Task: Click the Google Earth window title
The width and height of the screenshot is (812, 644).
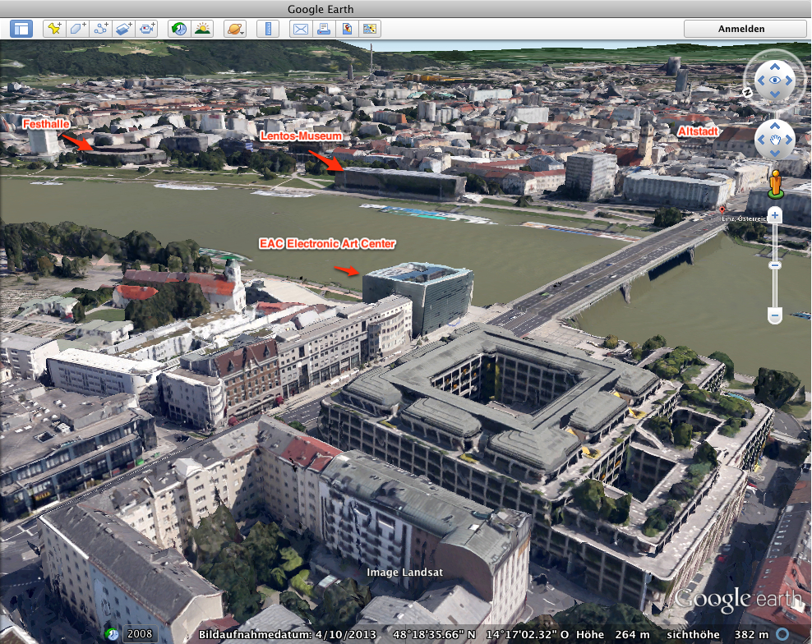Action: click(x=321, y=9)
